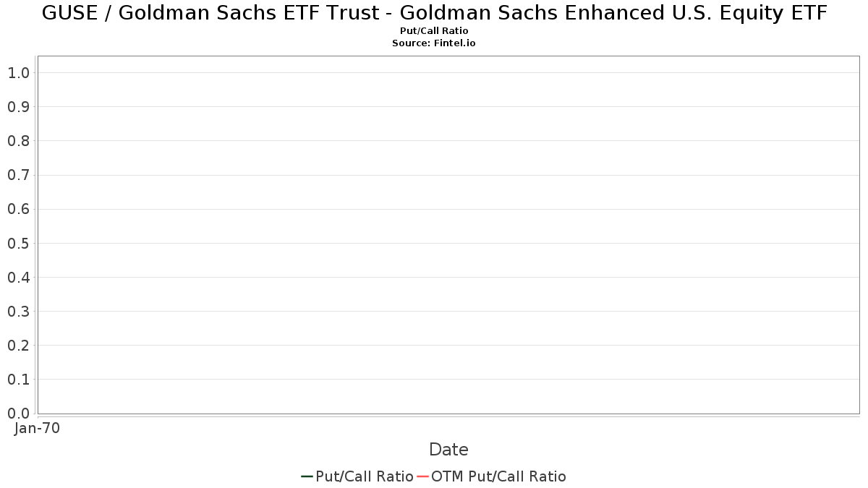The width and height of the screenshot is (868, 488).
Task: Toggle the OTM Put/Call Ratio legend entry
Action: pyautogui.click(x=498, y=476)
